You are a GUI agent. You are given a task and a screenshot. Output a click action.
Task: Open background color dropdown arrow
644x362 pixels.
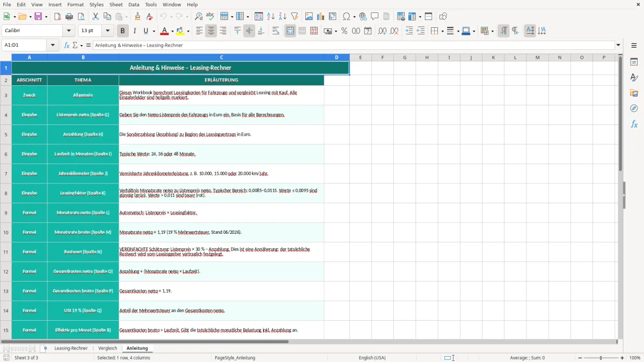point(188,31)
